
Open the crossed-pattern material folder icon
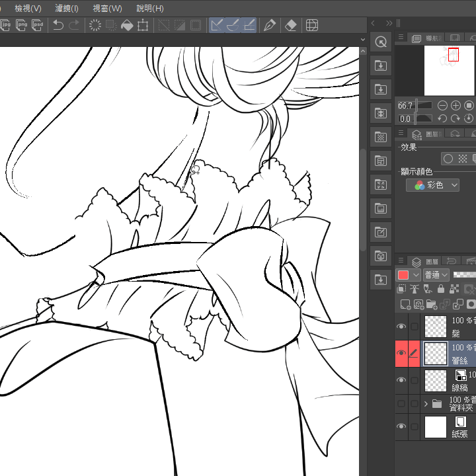[381, 113]
